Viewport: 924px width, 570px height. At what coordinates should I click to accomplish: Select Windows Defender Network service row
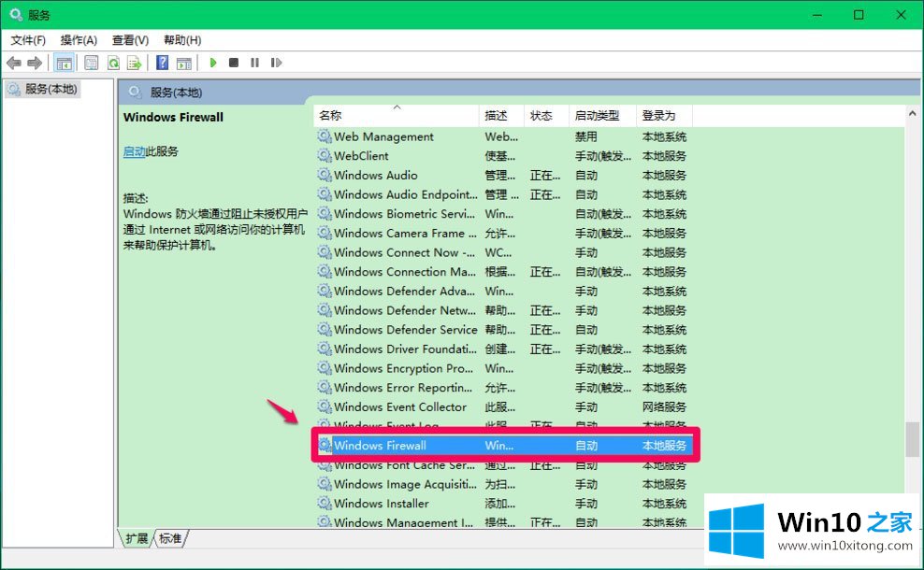(x=502, y=310)
